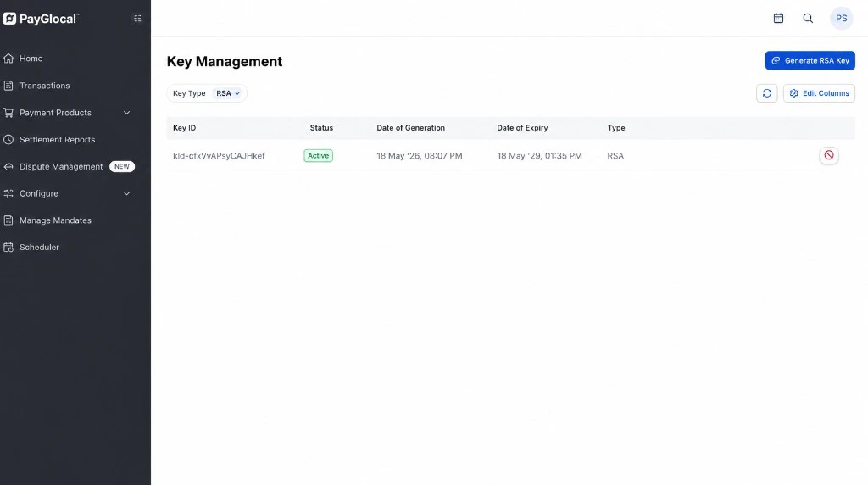Viewport: 868px width, 485px height.
Task: Click expiry date 18 May '29, 01:35 PM
Action: point(540,155)
